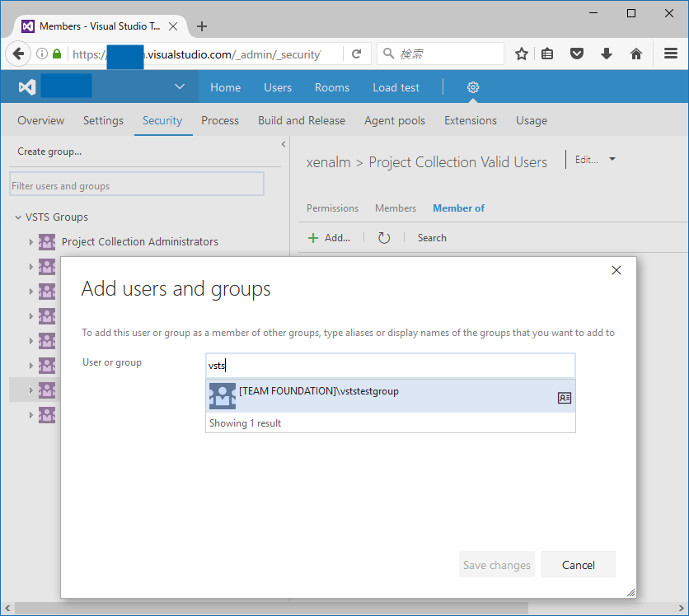Click the green padlock security icon
The image size is (689, 616).
(x=57, y=54)
